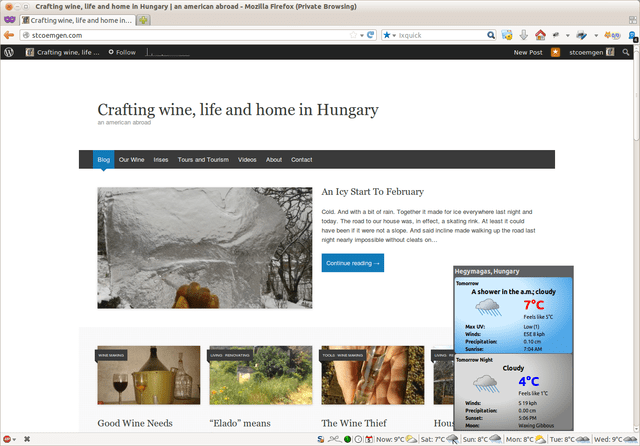Click New Post in the WordPress admin bar
Screen dimensions: 640x446
click(528, 52)
